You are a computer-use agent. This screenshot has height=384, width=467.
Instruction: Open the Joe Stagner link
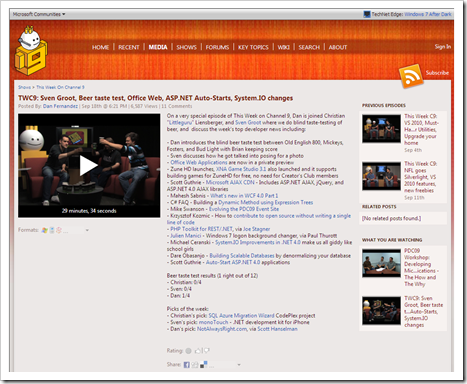257,229
